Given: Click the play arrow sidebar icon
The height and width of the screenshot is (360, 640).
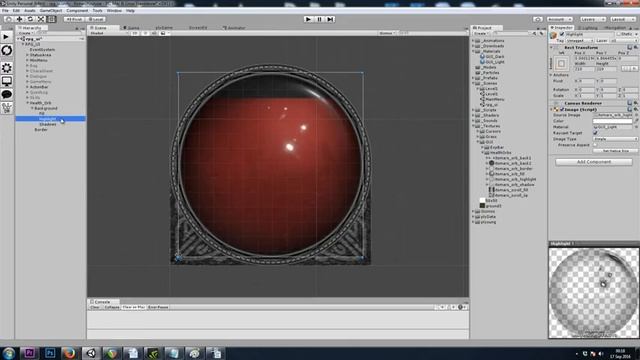Looking at the screenshot, I should [7, 37].
